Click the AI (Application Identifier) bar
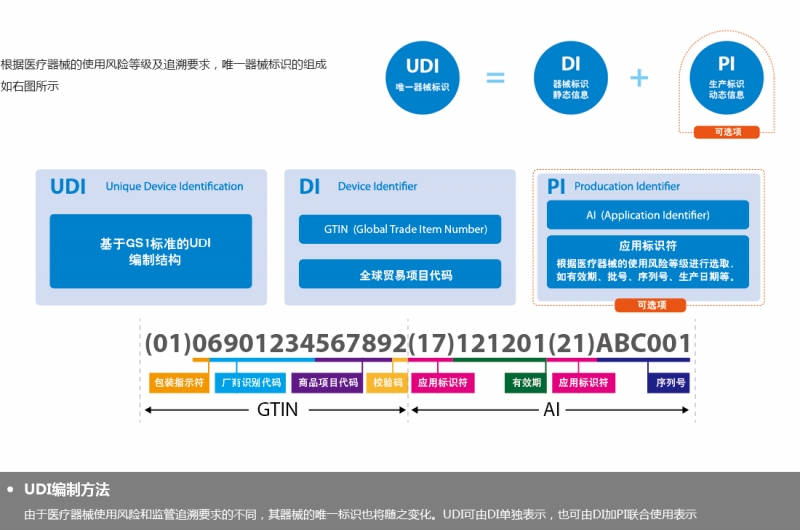The width and height of the screenshot is (800, 530). point(647,215)
